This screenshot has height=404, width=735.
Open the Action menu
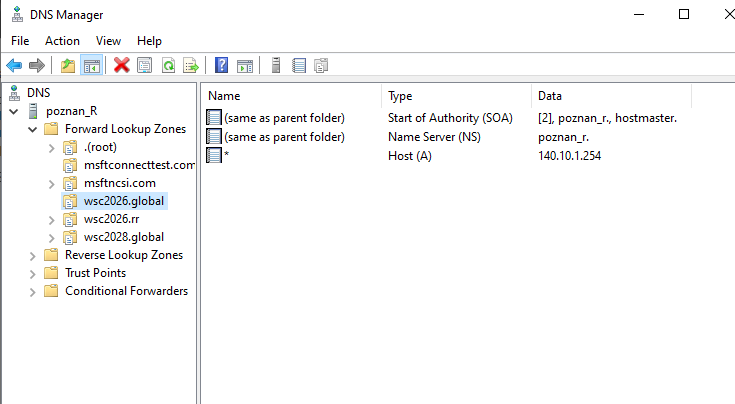(62, 41)
